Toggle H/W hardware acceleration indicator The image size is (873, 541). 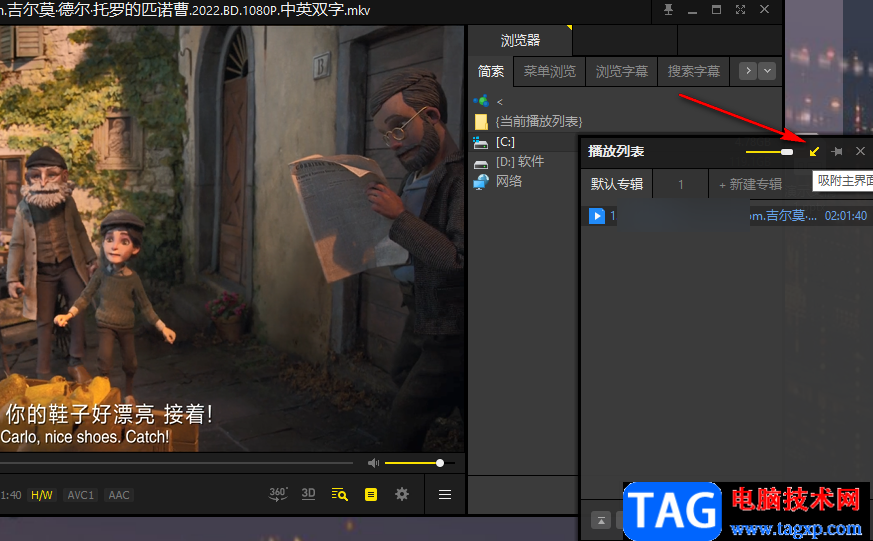click(x=42, y=495)
